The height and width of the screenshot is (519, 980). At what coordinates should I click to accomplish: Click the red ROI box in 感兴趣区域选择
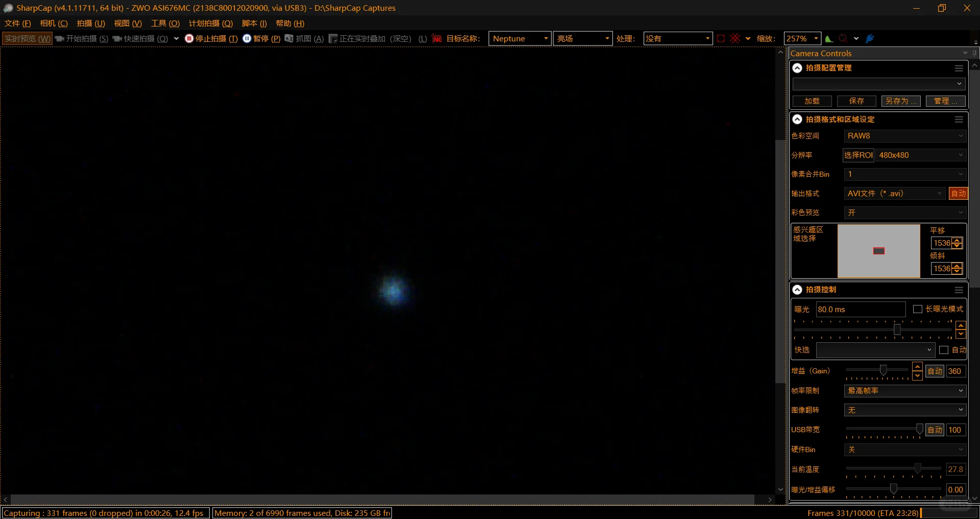(879, 251)
